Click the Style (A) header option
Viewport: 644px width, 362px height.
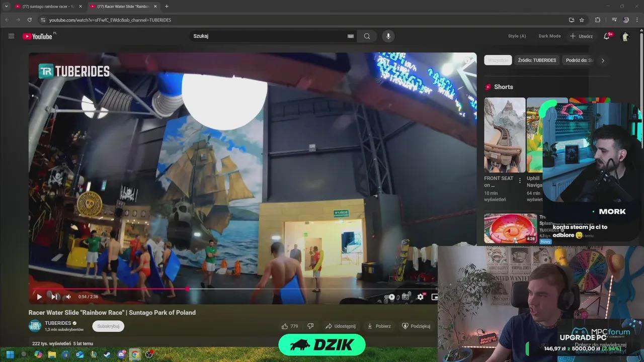(517, 36)
